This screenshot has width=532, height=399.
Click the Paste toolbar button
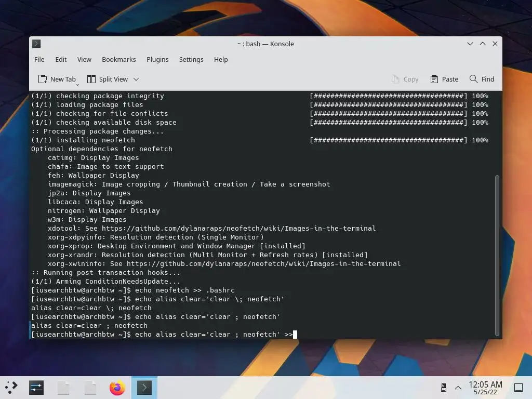445,79
